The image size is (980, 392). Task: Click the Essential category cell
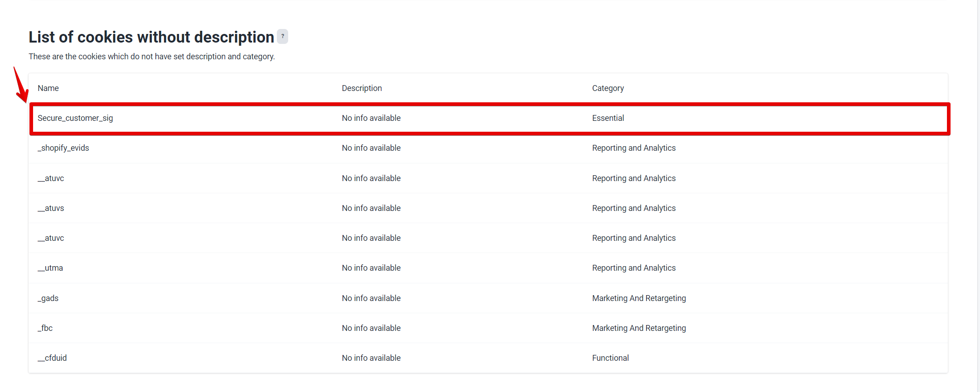[x=608, y=118]
